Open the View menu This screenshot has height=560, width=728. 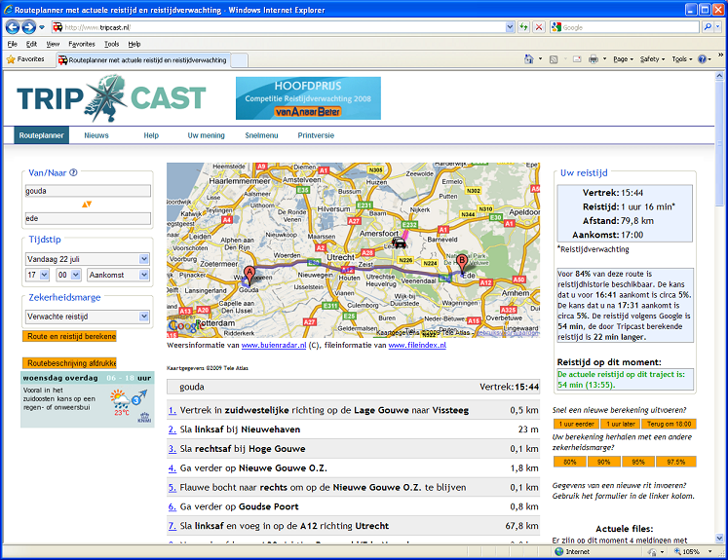tap(53, 44)
